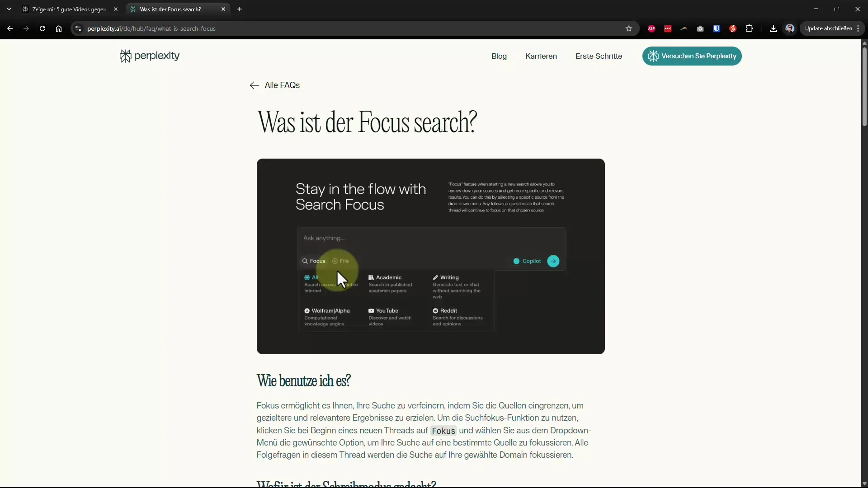The image size is (868, 488).
Task: Open the browser three-dot menu
Action: (858, 28)
